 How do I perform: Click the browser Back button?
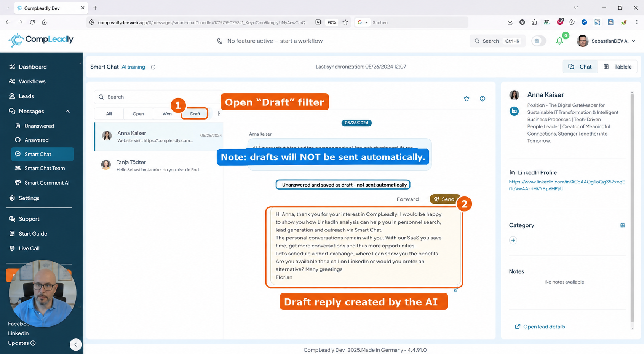point(8,22)
